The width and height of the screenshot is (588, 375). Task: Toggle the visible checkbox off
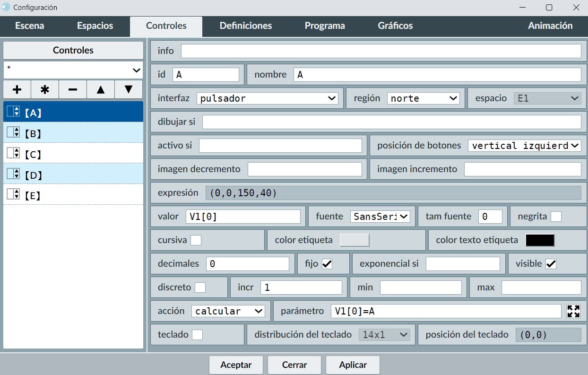[x=551, y=264]
